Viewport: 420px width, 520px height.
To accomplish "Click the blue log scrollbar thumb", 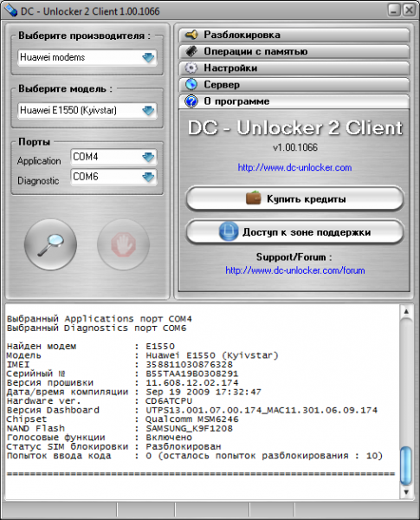I will tap(406, 465).
